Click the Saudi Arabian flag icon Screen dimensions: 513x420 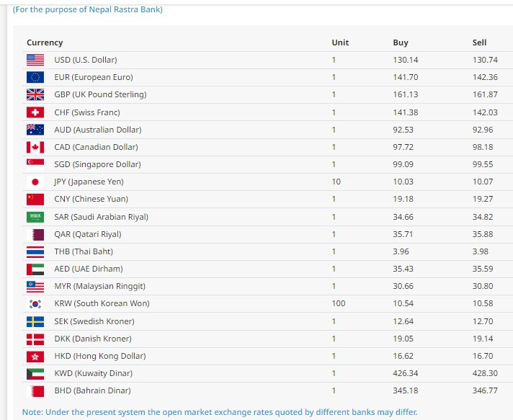(35, 217)
